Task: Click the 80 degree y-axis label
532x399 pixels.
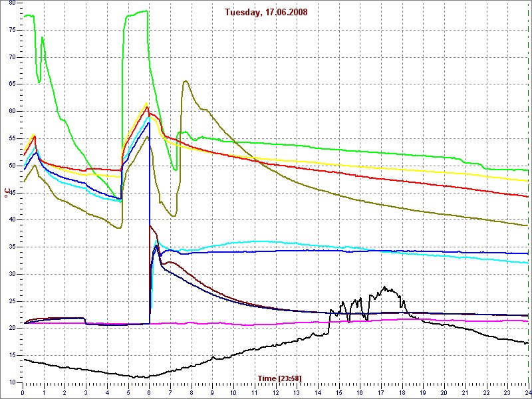Action: (12, 3)
